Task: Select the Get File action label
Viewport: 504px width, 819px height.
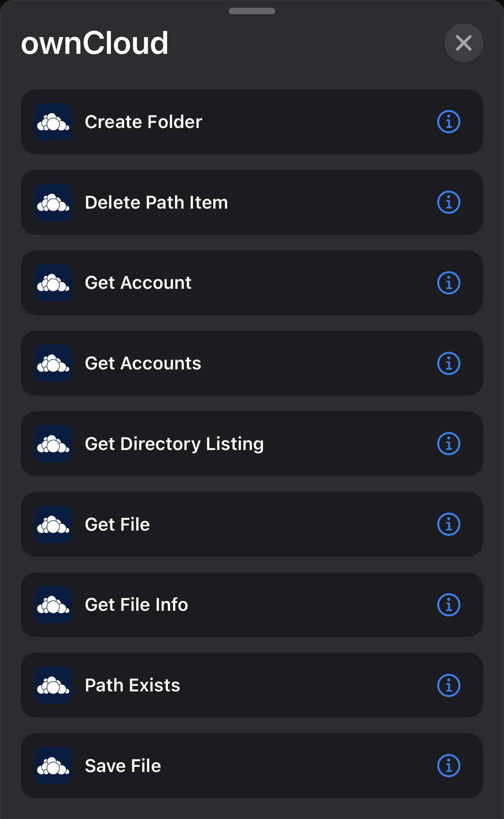Action: 117,525
